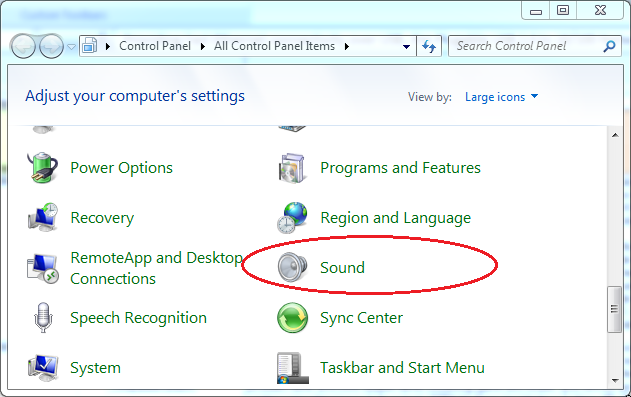The height and width of the screenshot is (397, 631).
Task: Click the vertical scrollbar thumb
Action: 615,309
